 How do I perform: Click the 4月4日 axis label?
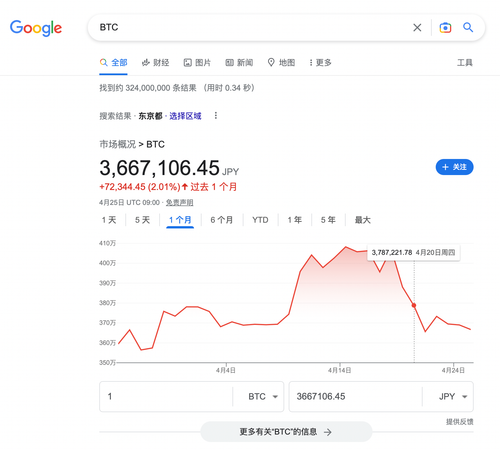pos(226,370)
